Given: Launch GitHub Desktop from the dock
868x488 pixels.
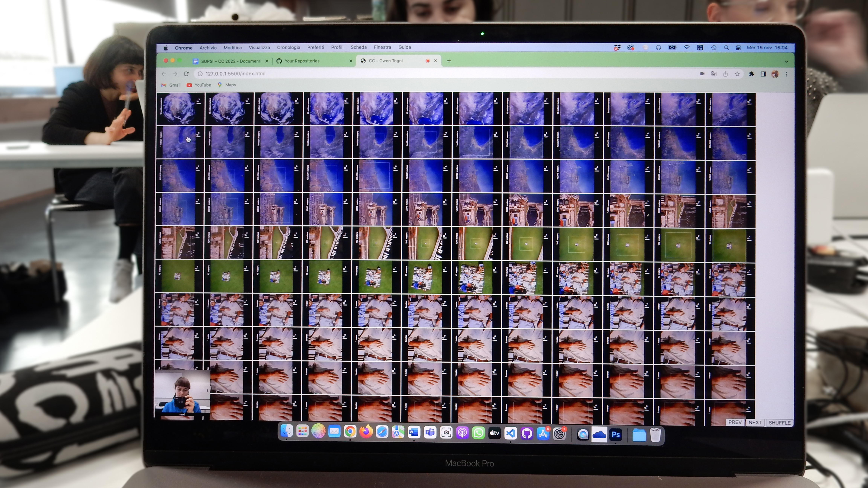Looking at the screenshot, I should (x=527, y=433).
